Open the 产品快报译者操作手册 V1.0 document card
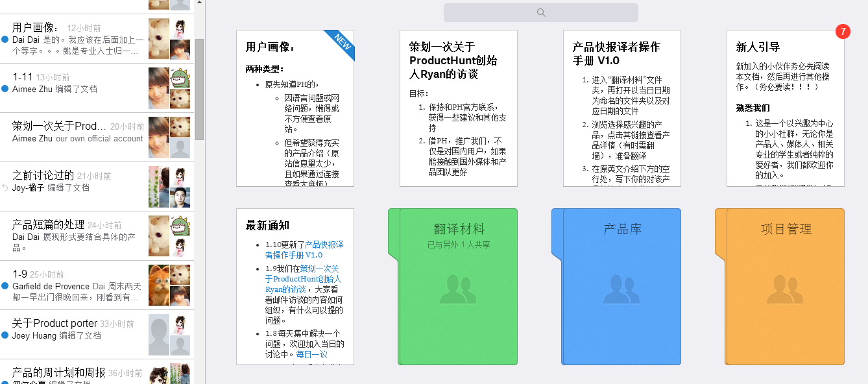 (622, 108)
